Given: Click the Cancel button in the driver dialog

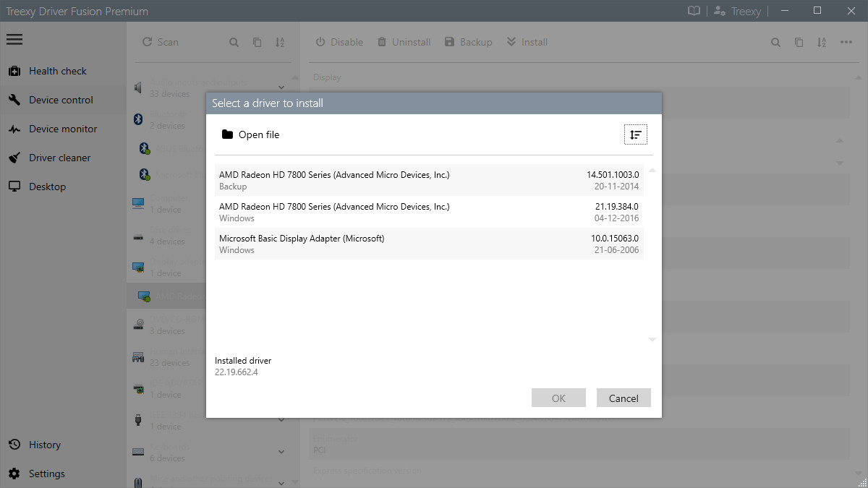Looking at the screenshot, I should pyautogui.click(x=623, y=398).
